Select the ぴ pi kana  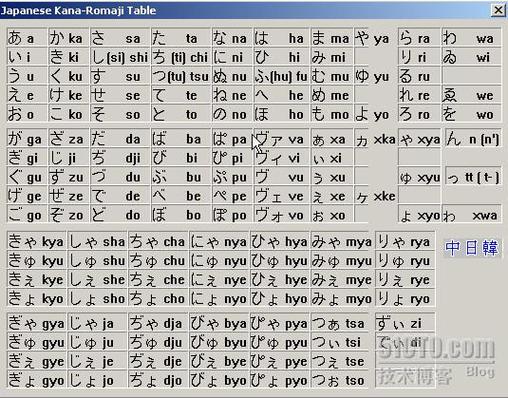pyautogui.click(x=232, y=158)
